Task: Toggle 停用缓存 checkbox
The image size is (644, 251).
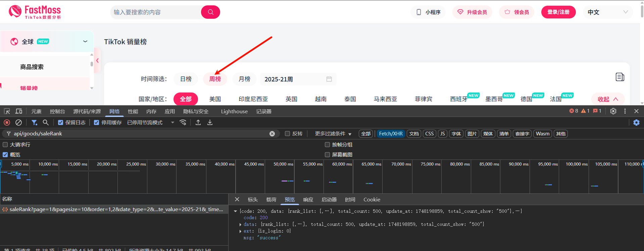Action: [97, 123]
